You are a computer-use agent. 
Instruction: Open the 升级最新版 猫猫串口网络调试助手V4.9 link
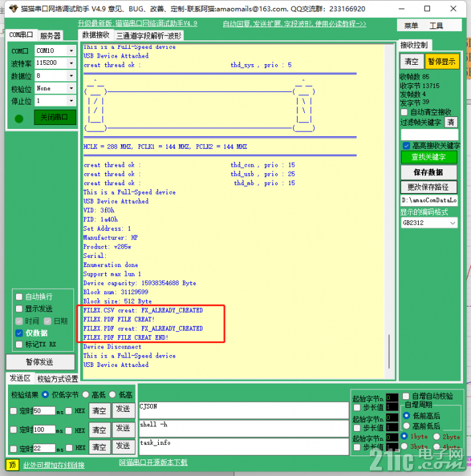(138, 23)
